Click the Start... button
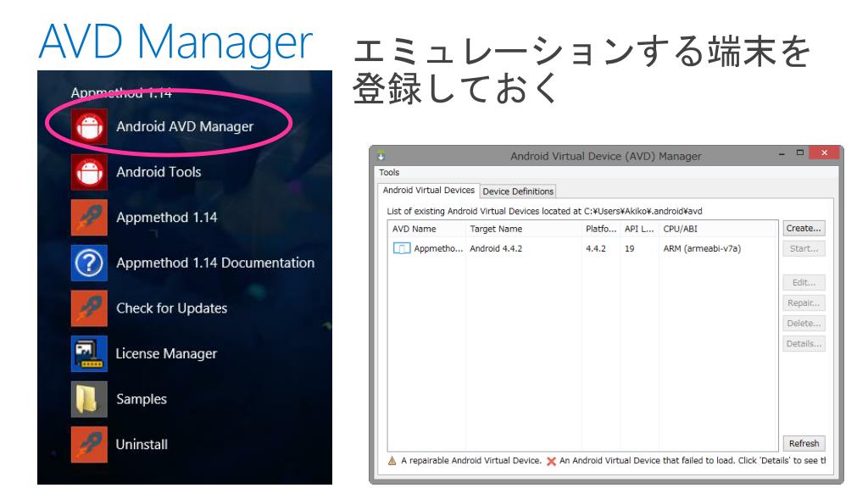The width and height of the screenshot is (868, 488). [x=804, y=249]
